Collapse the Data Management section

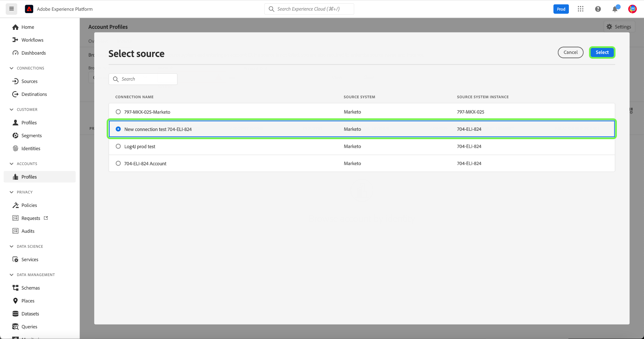(11, 275)
